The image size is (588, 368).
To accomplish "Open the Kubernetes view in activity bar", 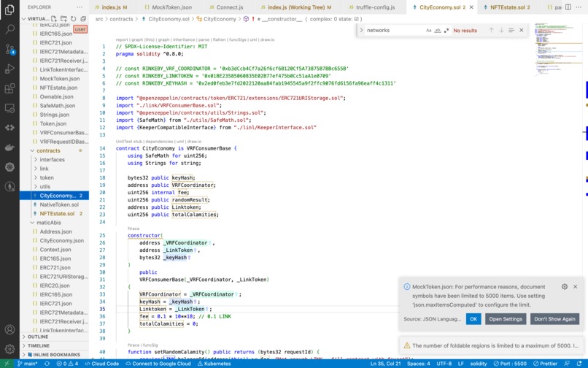I will coord(9,166).
